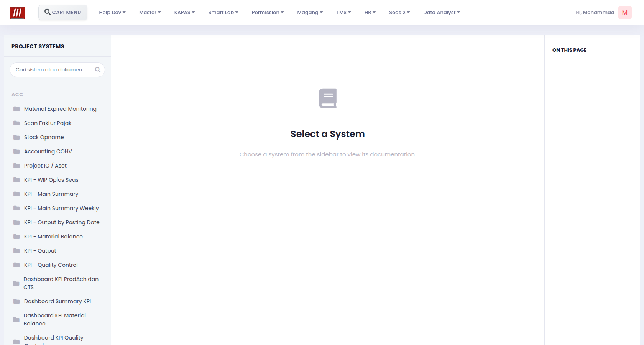The width and height of the screenshot is (644, 345).
Task: Click the magnifier icon in sidebar search
Action: tap(98, 70)
